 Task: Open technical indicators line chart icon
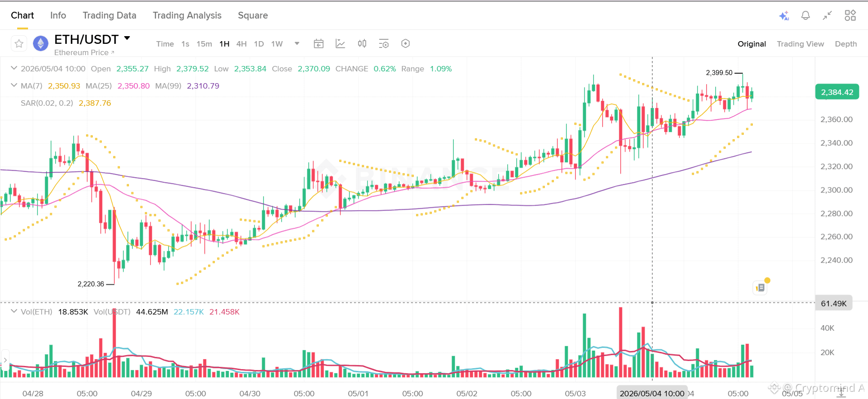[x=340, y=44]
